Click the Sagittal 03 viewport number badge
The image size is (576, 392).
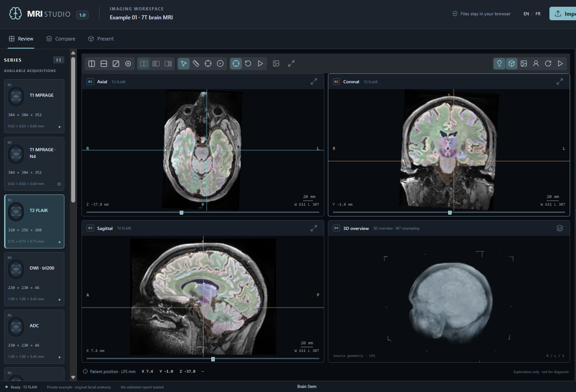(x=90, y=228)
